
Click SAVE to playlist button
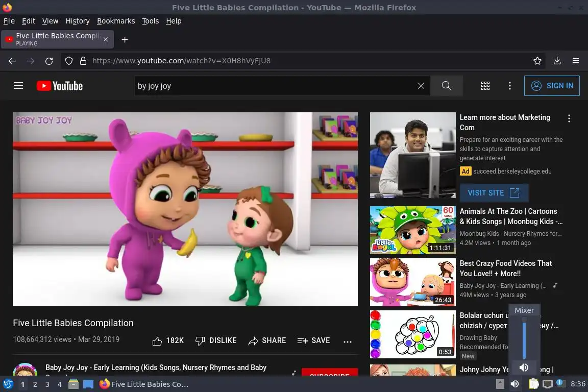(313, 340)
